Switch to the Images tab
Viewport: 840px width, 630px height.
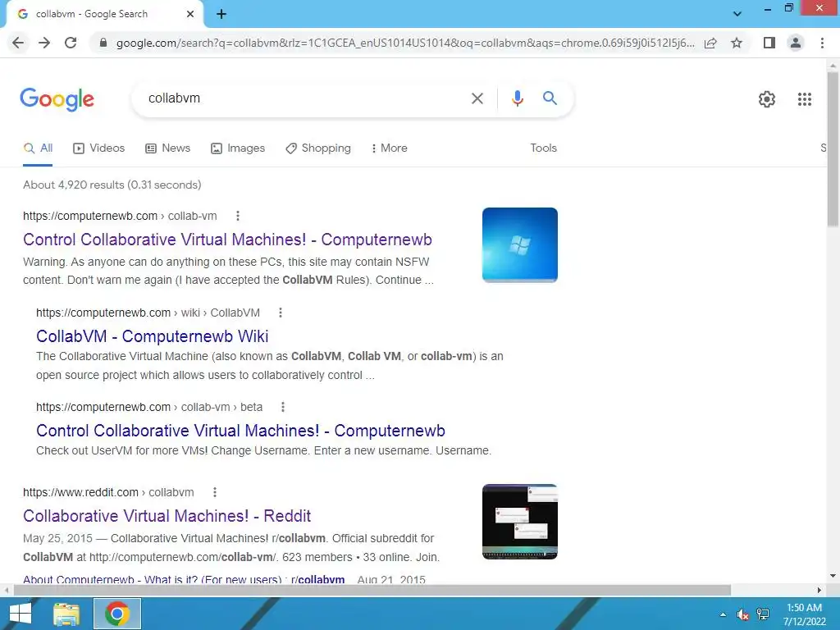click(238, 148)
